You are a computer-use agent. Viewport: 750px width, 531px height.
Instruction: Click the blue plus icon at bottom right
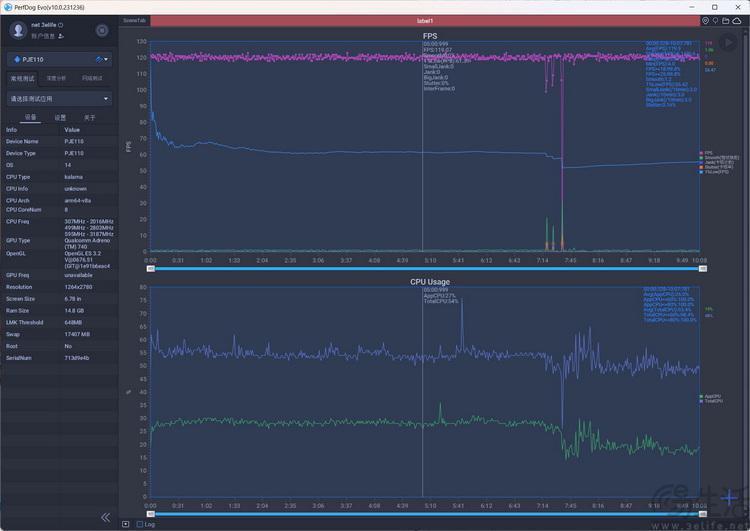(730, 498)
